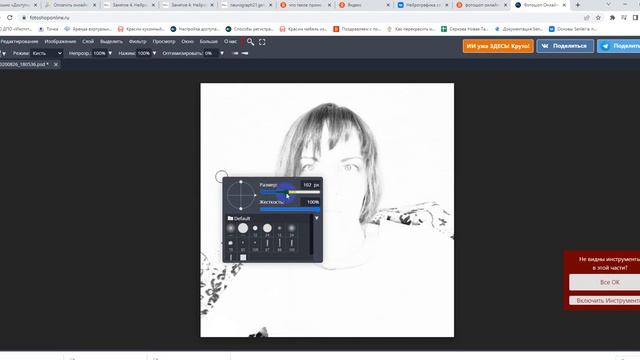
Task: Open the Точка bookmark
Action: [x=48, y=29]
